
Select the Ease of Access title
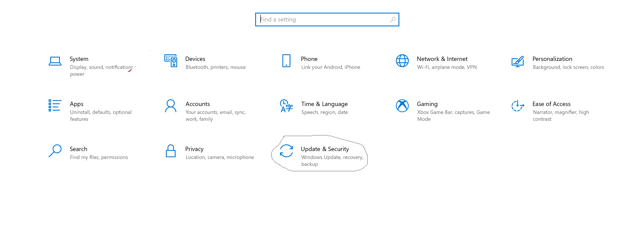coord(551,104)
